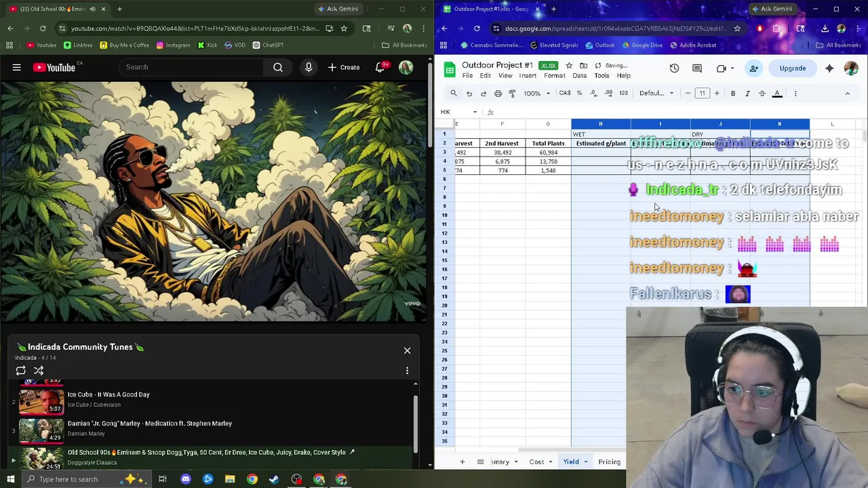
Task: Toggle bold formatting
Action: tap(733, 94)
